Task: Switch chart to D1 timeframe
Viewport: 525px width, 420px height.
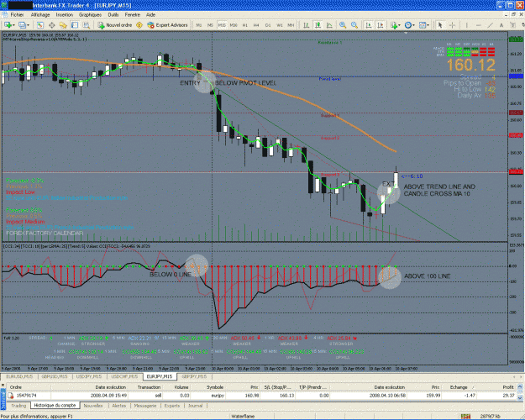Action: 268,25
